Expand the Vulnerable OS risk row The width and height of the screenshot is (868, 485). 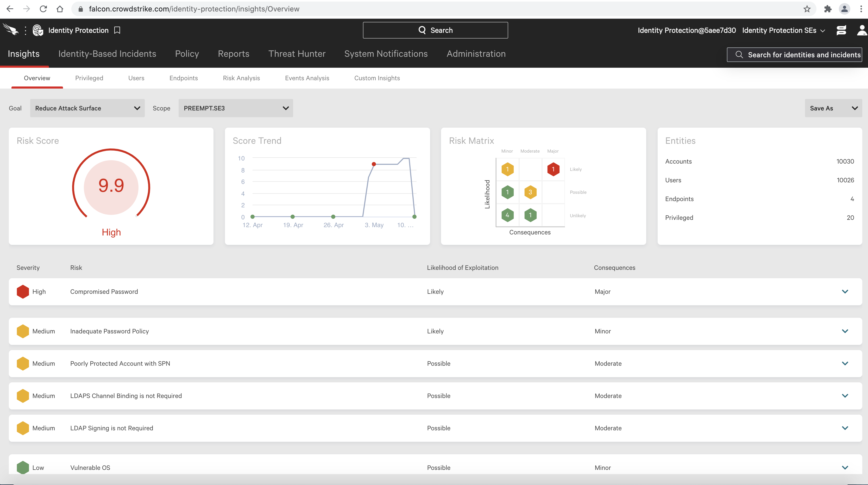(x=845, y=468)
